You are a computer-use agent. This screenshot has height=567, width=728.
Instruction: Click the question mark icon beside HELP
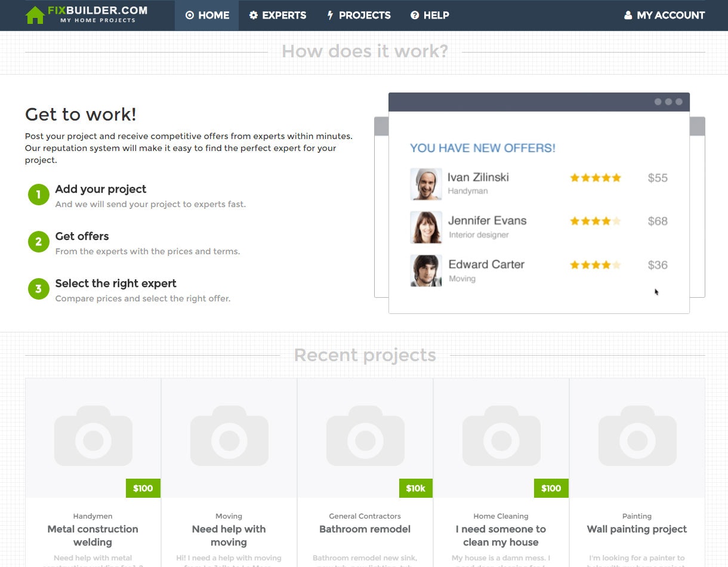pos(414,16)
